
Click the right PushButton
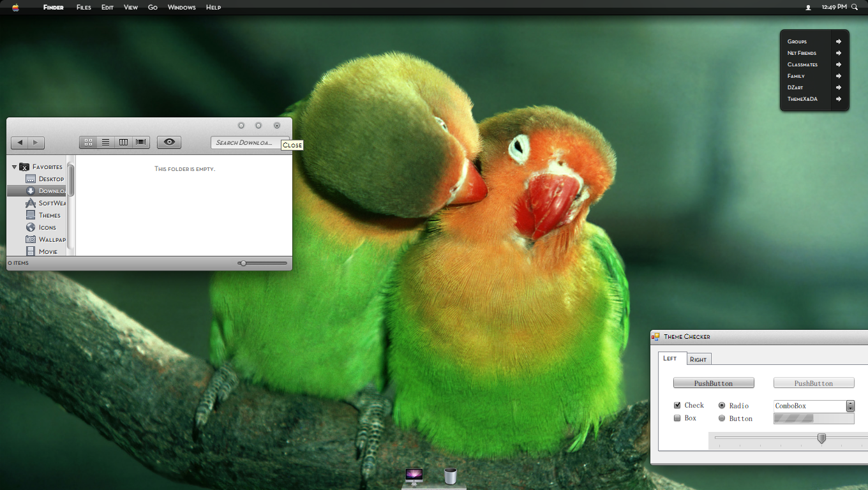(814, 383)
